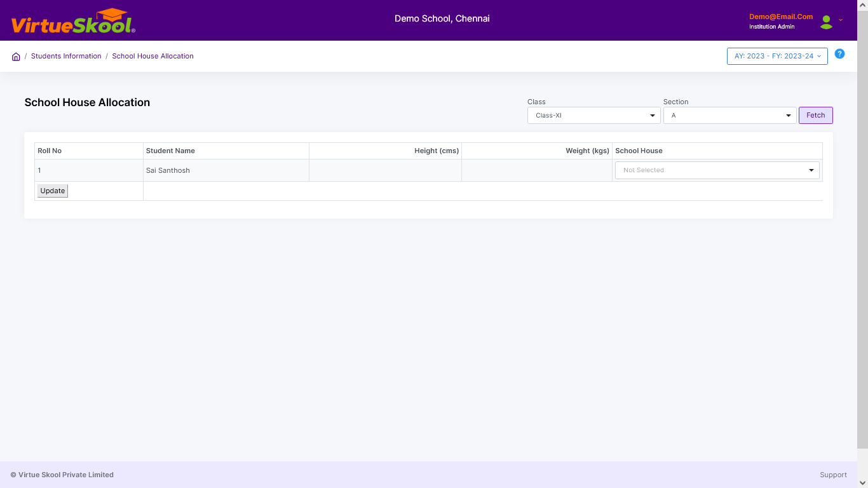Select roll number 1 cell
868x488 pixels.
(x=89, y=170)
